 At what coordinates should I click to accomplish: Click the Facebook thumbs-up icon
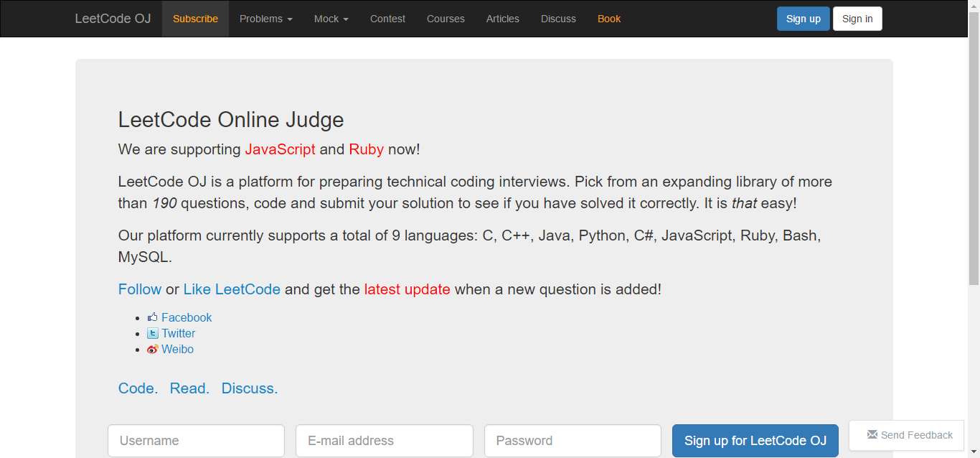pyautogui.click(x=152, y=317)
